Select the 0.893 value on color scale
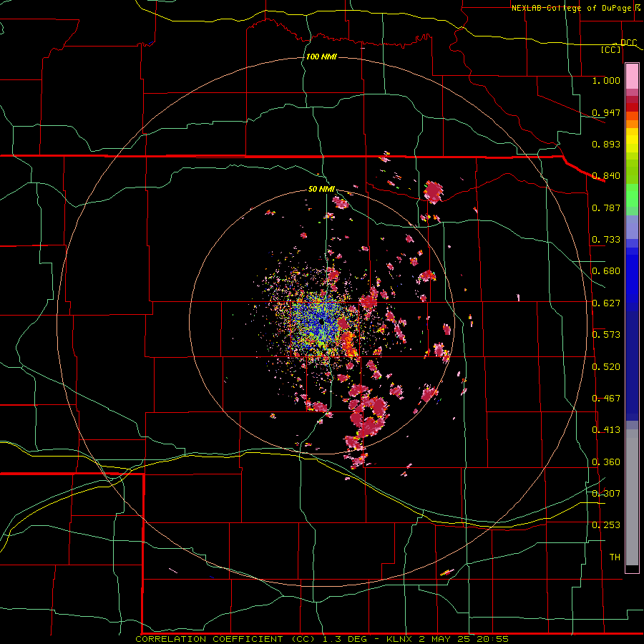The image size is (644, 644). (x=606, y=144)
